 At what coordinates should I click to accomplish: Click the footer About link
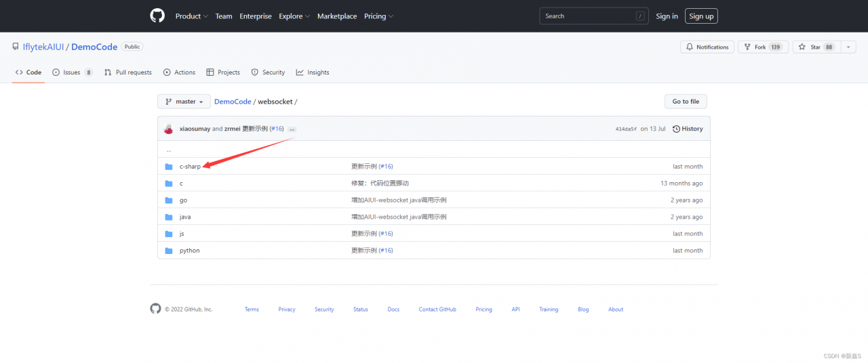click(616, 309)
